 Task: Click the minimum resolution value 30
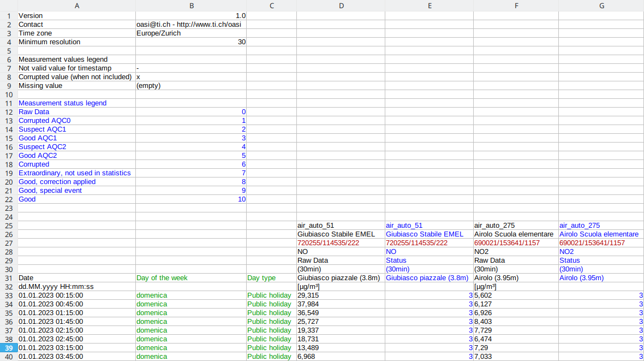(191, 42)
